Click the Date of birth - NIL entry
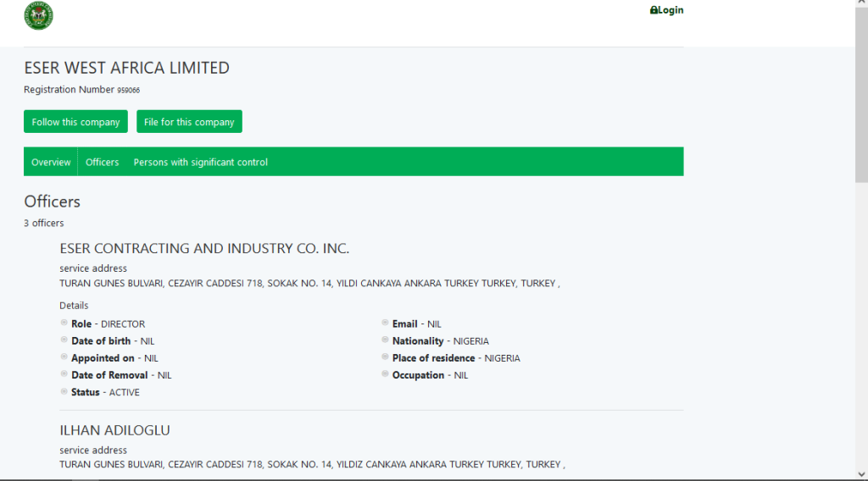Viewport: 868px width, 481px height. [113, 341]
